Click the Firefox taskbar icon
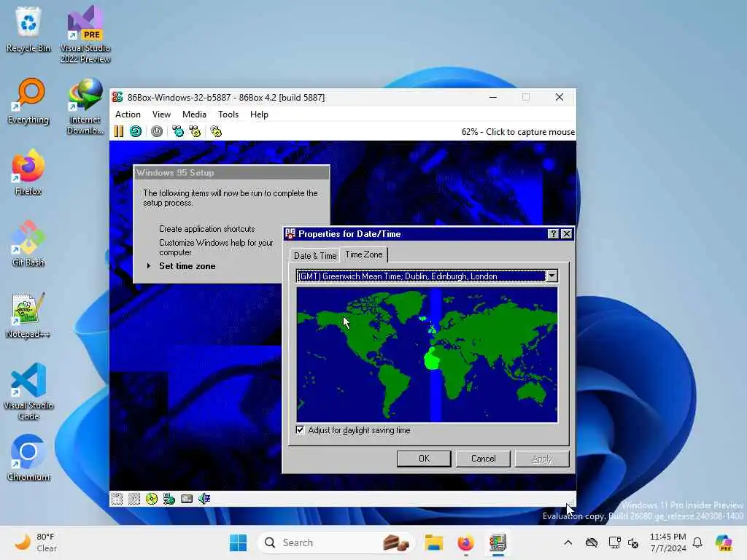 465,542
